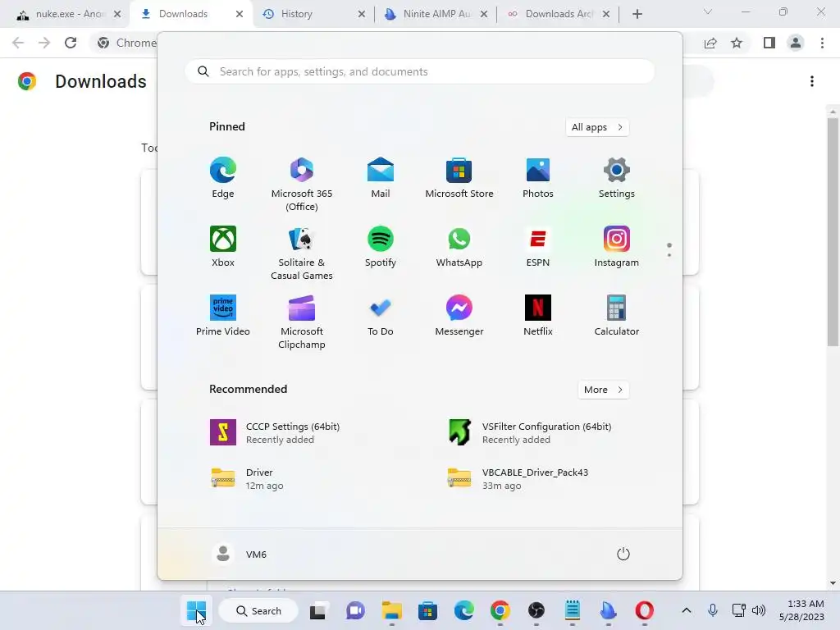This screenshot has width=840, height=630.
Task: Open the power options button
Action: pos(623,554)
